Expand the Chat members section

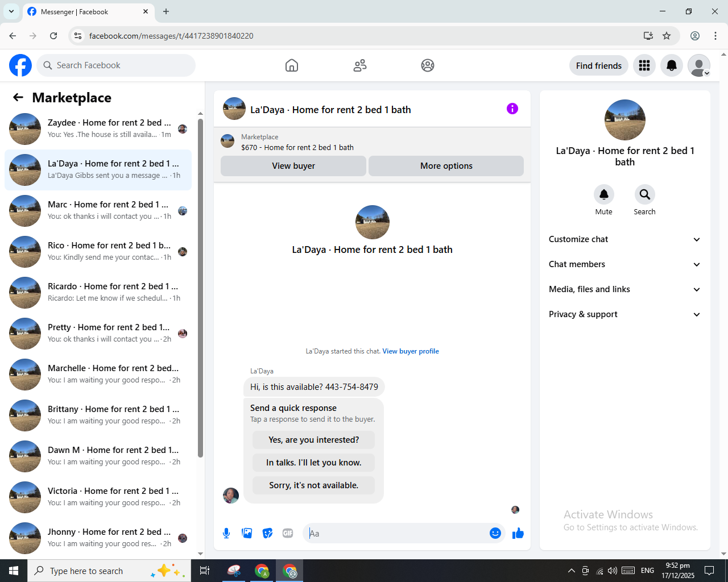pos(624,264)
